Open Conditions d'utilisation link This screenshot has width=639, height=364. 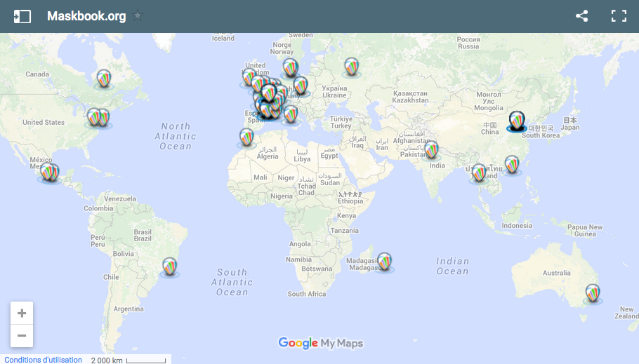(44, 360)
